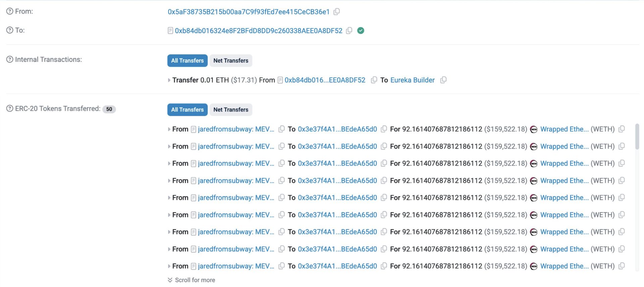Copy jaredfromsubway address in last visible ERC-20 row
Image resolution: width=644 pixels, height=287 pixels.
282,266
